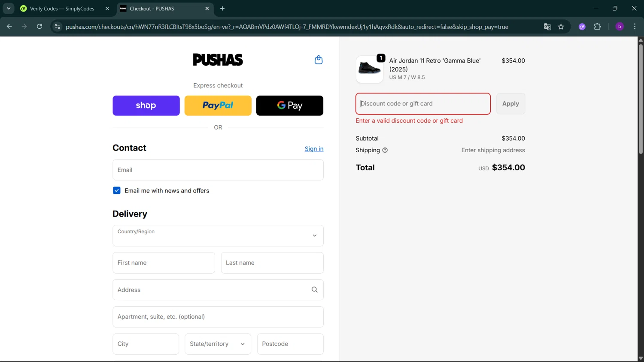
Task: Choose Google Pay express checkout
Action: tap(290, 106)
